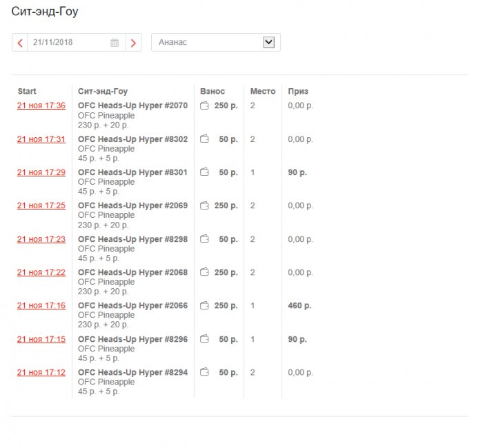This screenshot has width=483, height=448.
Task: Click wallet icon for tournament #8298
Action: (x=204, y=238)
